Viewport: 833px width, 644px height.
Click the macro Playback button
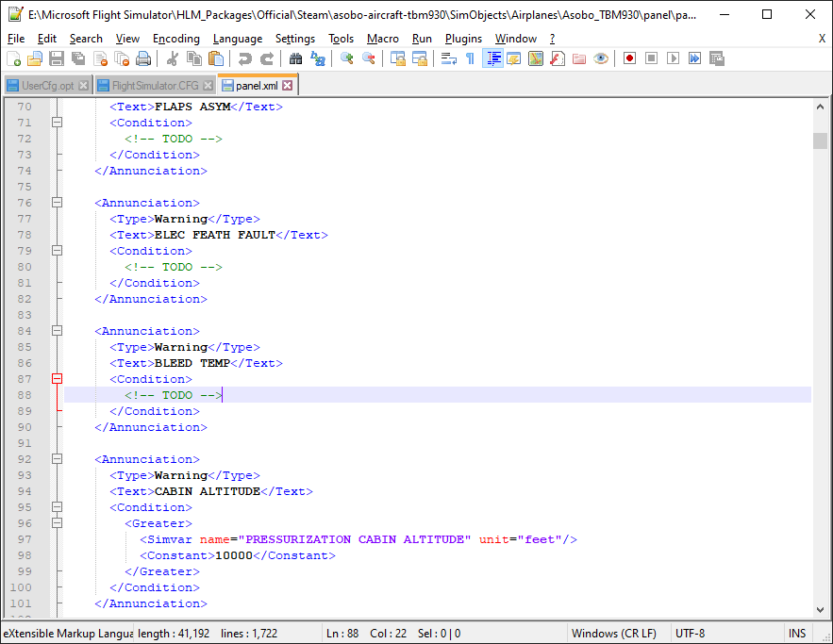coord(673,58)
